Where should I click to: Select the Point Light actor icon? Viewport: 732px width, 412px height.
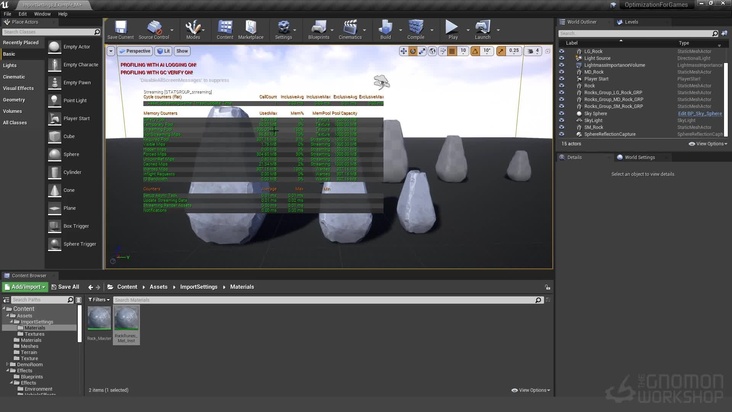55,100
